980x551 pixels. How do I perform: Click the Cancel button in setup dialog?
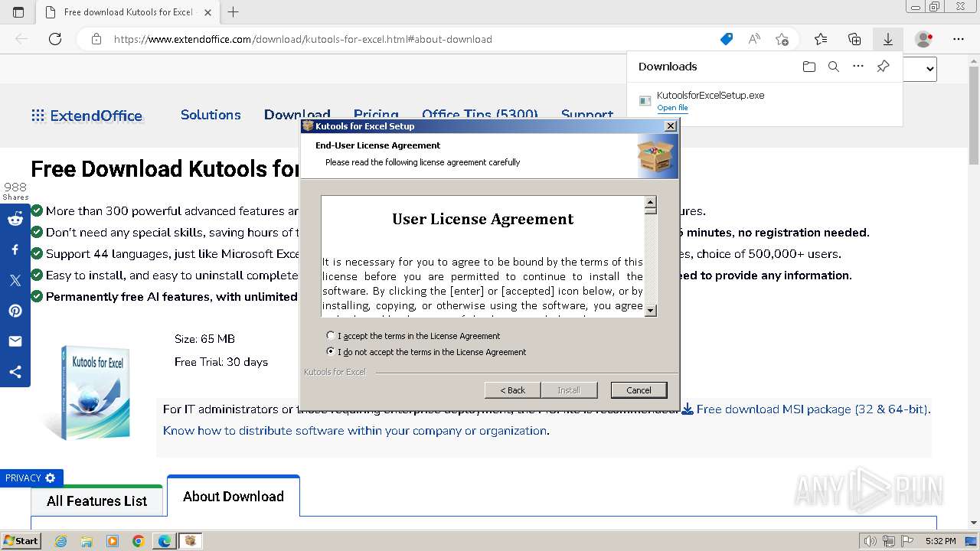639,390
